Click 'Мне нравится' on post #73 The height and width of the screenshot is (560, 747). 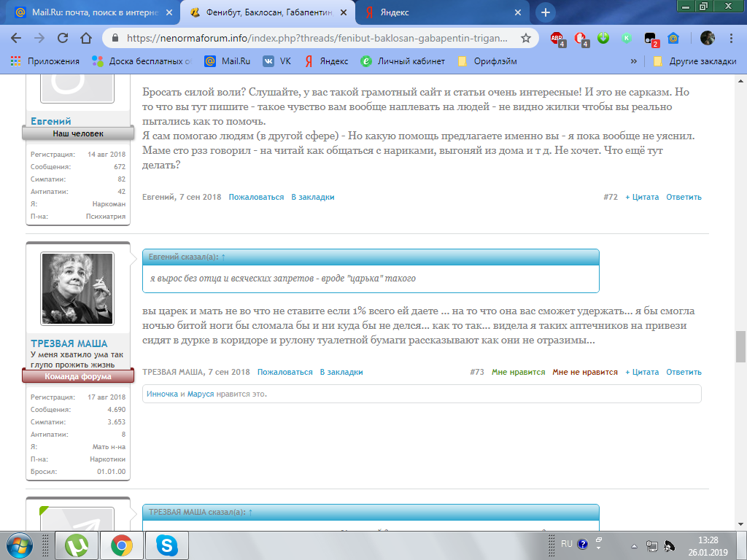tap(518, 372)
